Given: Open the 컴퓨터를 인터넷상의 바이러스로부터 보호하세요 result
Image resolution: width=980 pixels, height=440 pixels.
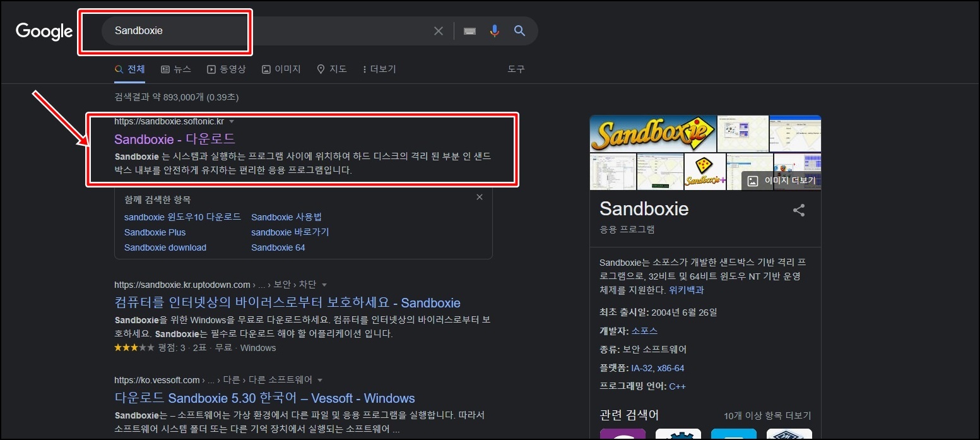Looking at the screenshot, I should point(288,302).
